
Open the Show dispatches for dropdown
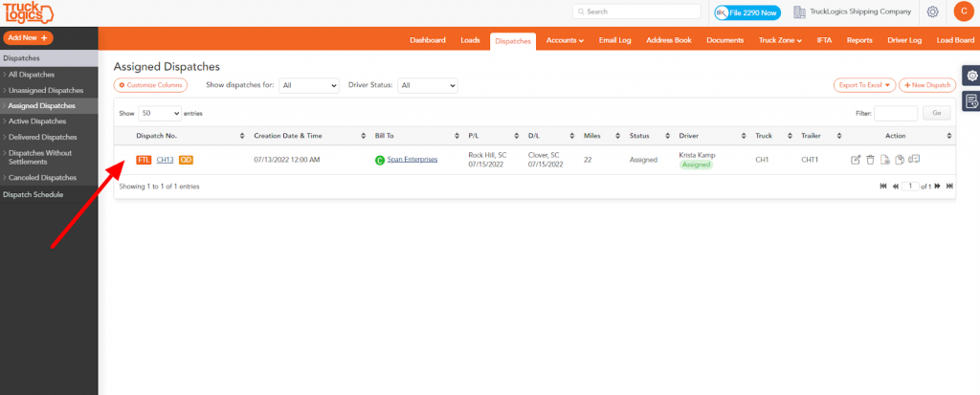pos(309,86)
